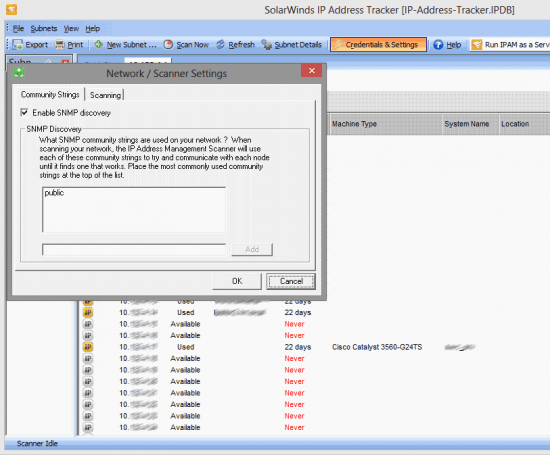Toggle Enable SNMP discovery checkbox
Screen dimensions: 550x455
[24, 112]
